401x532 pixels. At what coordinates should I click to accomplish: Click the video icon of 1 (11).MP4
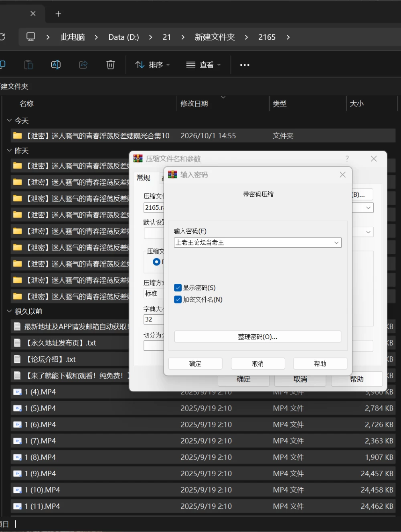coord(18,506)
